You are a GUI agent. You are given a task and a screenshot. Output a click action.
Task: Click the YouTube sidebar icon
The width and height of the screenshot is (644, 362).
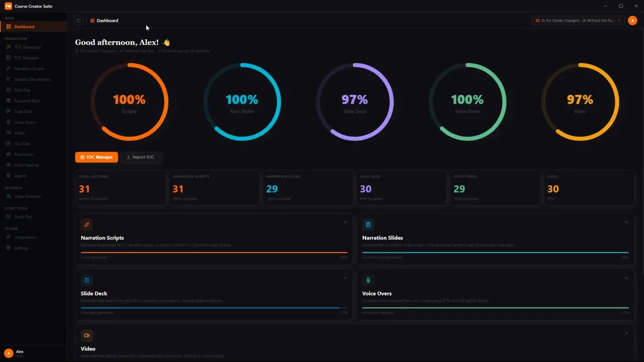click(x=9, y=144)
